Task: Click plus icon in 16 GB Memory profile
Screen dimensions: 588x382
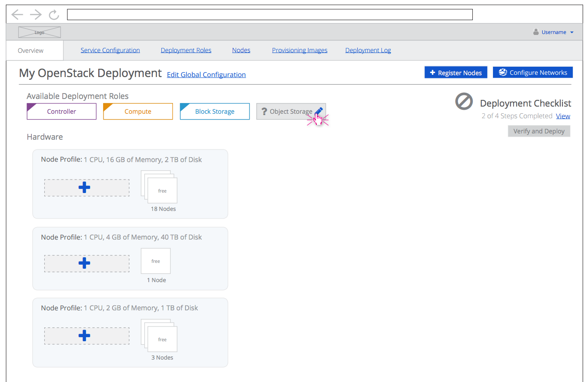Action: [x=84, y=188]
